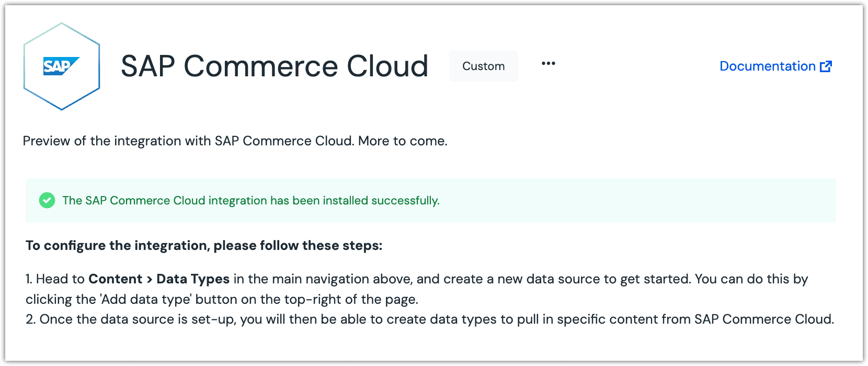Click the 'Preview of the integration' description
The height and width of the screenshot is (366, 868).
(235, 141)
